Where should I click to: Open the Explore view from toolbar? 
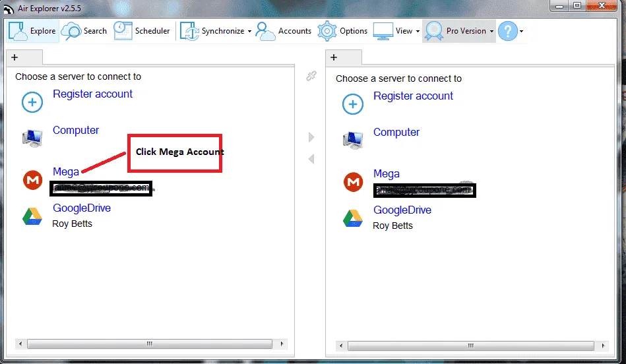point(33,31)
